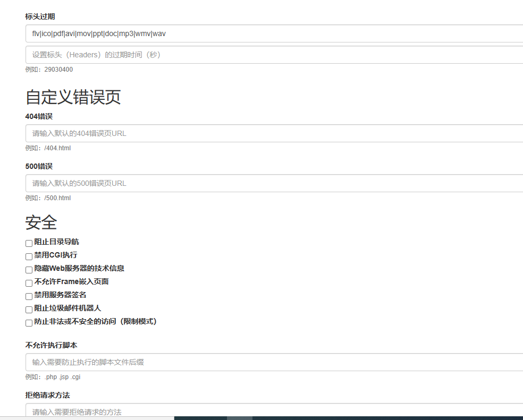Toggle 隐藏Web服务器的技术信息 checkbox
The height and width of the screenshot is (420, 523).
click(29, 270)
